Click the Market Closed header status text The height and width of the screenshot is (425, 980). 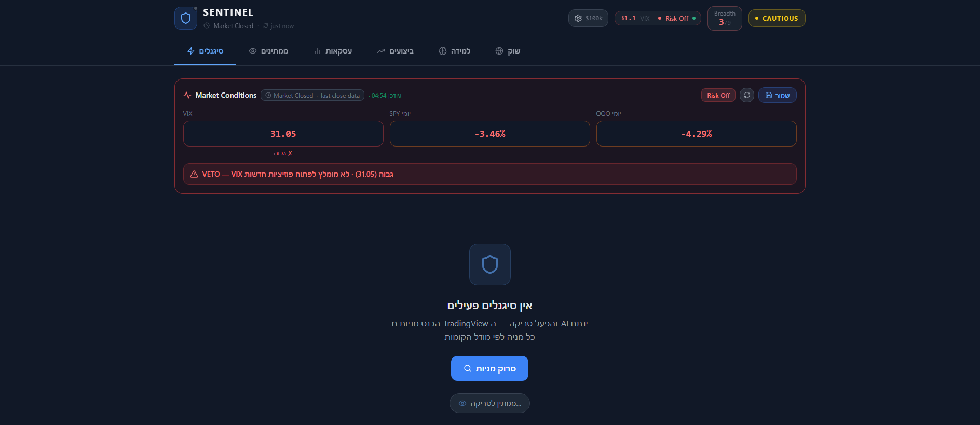click(x=233, y=26)
